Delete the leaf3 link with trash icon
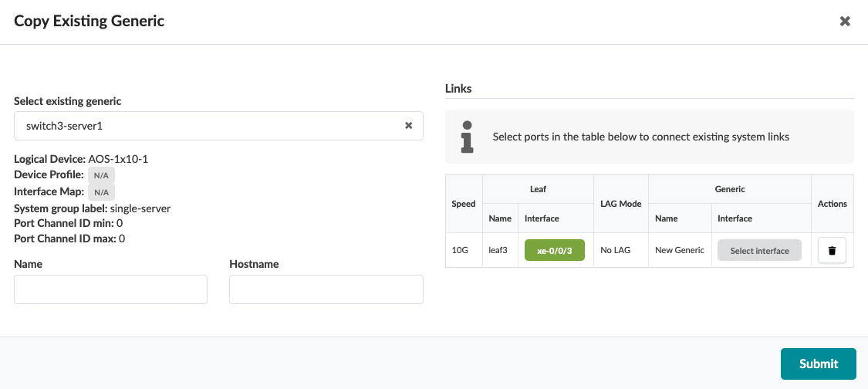The height and width of the screenshot is (389, 868). click(x=832, y=251)
